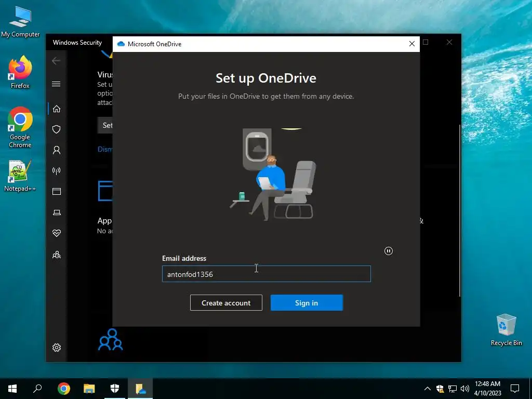This screenshot has width=532, height=399.
Task: Open network status tray icon
Action: click(453, 389)
